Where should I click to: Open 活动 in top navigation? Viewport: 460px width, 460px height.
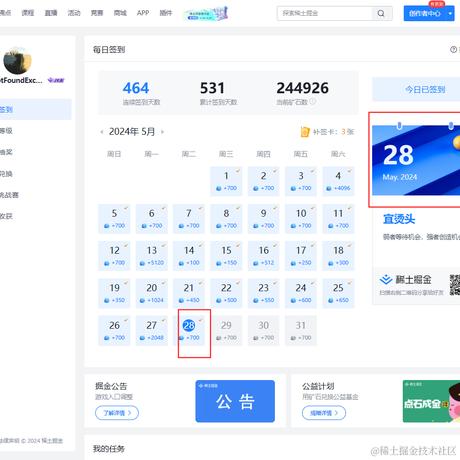pos(74,13)
